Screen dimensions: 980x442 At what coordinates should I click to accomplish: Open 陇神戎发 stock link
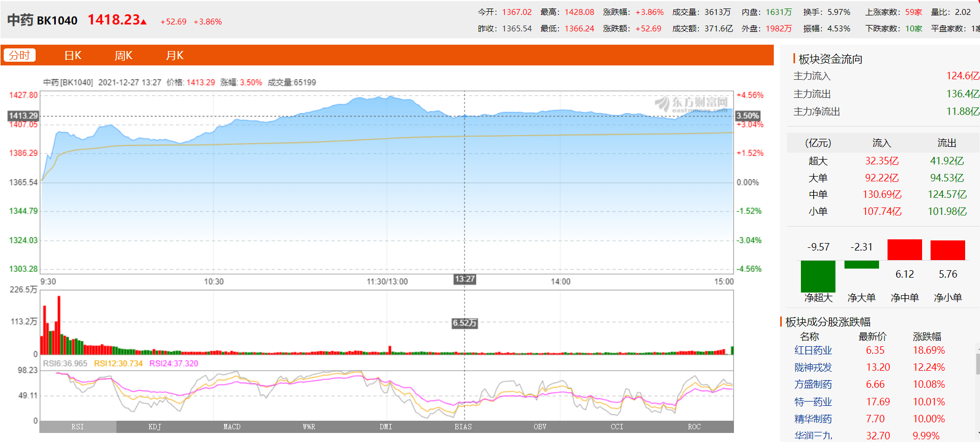click(813, 368)
